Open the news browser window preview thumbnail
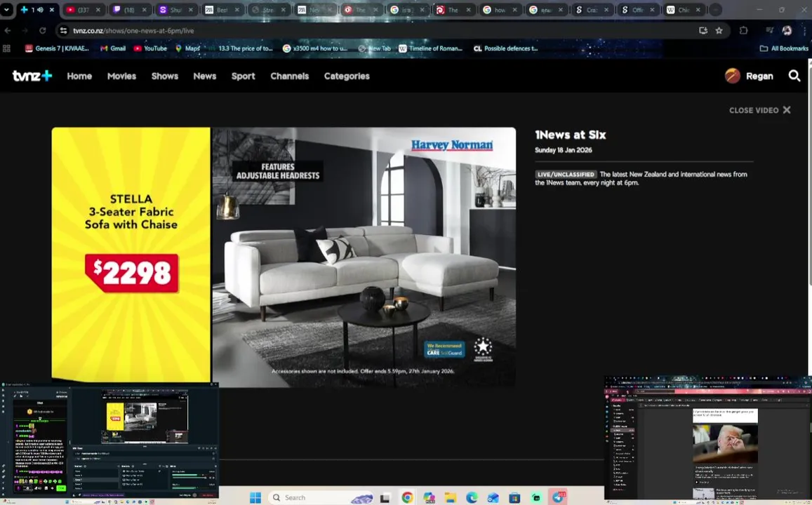The width and height of the screenshot is (812, 505). pyautogui.click(x=708, y=440)
